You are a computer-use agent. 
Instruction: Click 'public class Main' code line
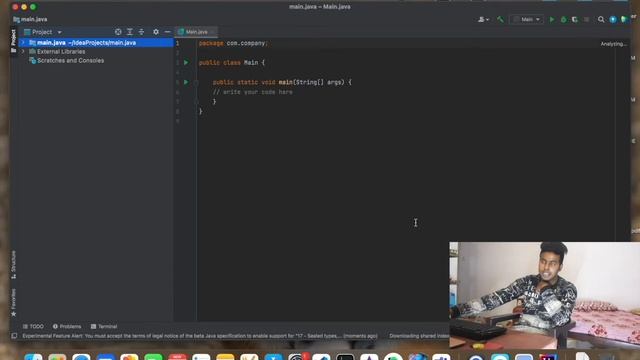[x=232, y=63]
